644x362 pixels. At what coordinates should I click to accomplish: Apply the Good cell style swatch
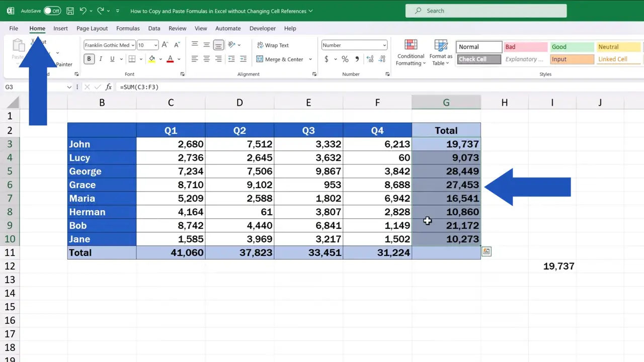pyautogui.click(x=572, y=47)
